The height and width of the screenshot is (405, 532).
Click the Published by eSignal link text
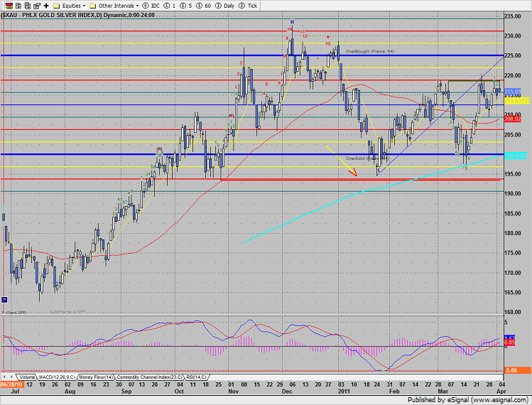[468, 400]
